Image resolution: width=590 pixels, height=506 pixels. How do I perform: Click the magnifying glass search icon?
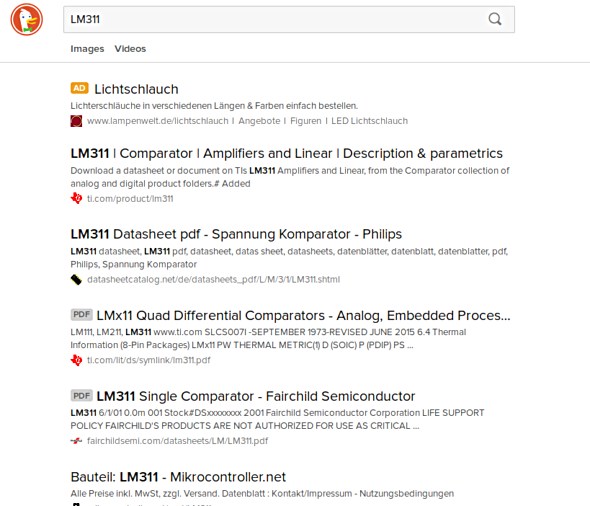(x=495, y=19)
